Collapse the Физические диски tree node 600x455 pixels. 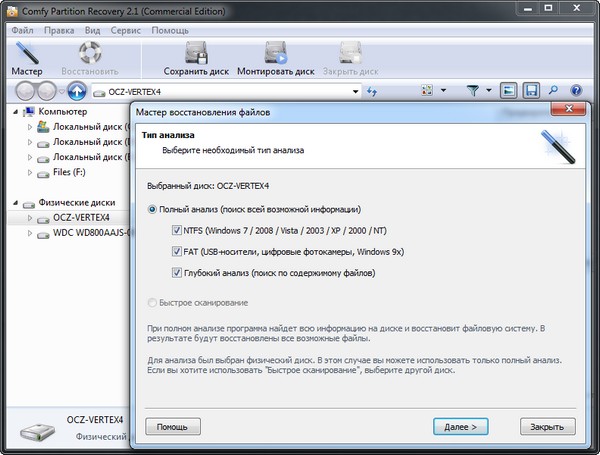pos(15,203)
